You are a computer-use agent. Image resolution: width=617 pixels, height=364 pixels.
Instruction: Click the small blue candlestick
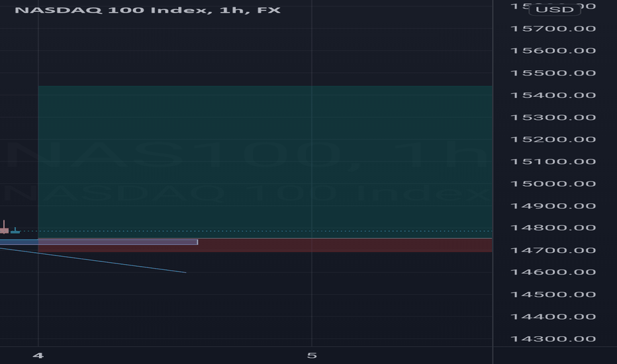[x=15, y=230]
